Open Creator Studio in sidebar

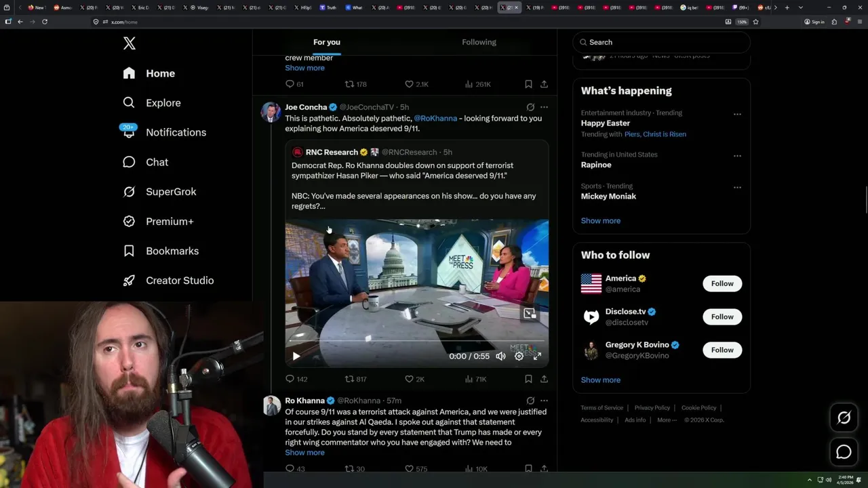pos(168,281)
